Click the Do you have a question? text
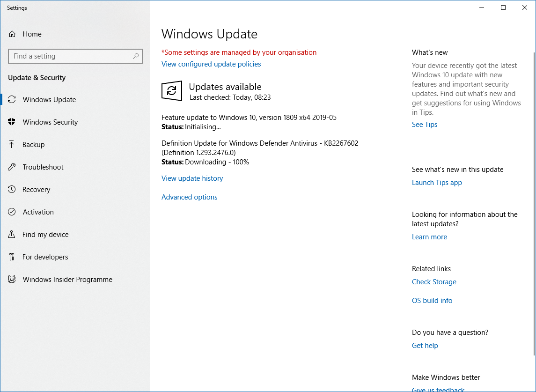536x392 pixels. tap(450, 333)
